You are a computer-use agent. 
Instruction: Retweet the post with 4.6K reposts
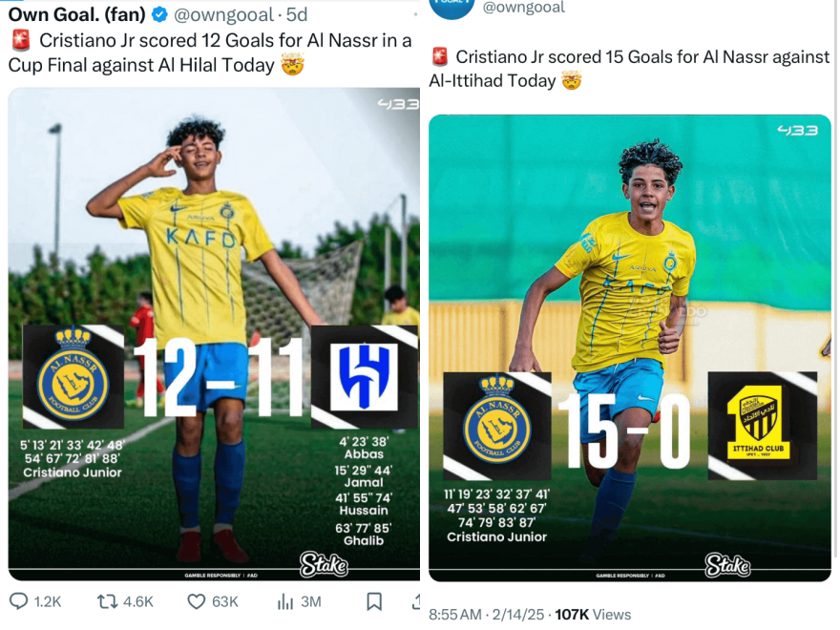107,601
